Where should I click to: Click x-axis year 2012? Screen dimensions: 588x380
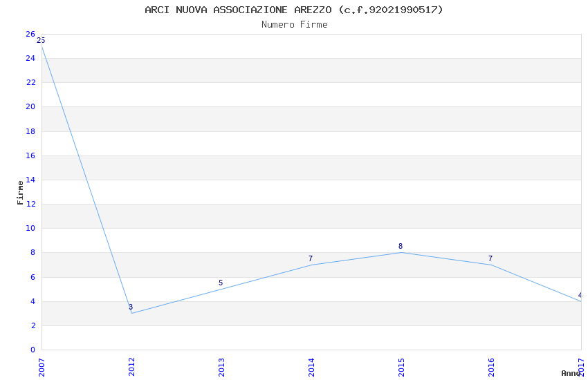pyautogui.click(x=131, y=368)
